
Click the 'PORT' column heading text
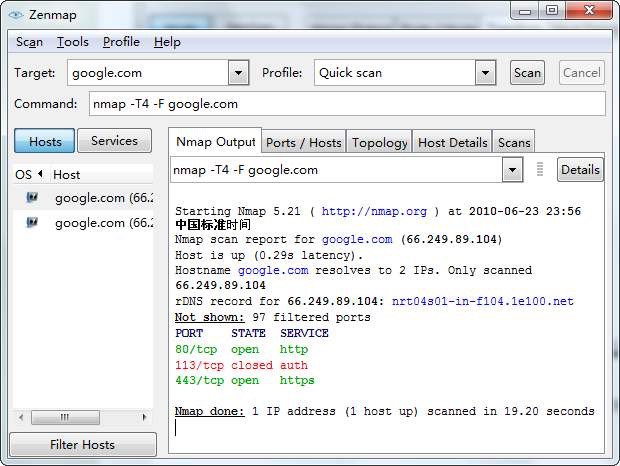click(x=189, y=333)
